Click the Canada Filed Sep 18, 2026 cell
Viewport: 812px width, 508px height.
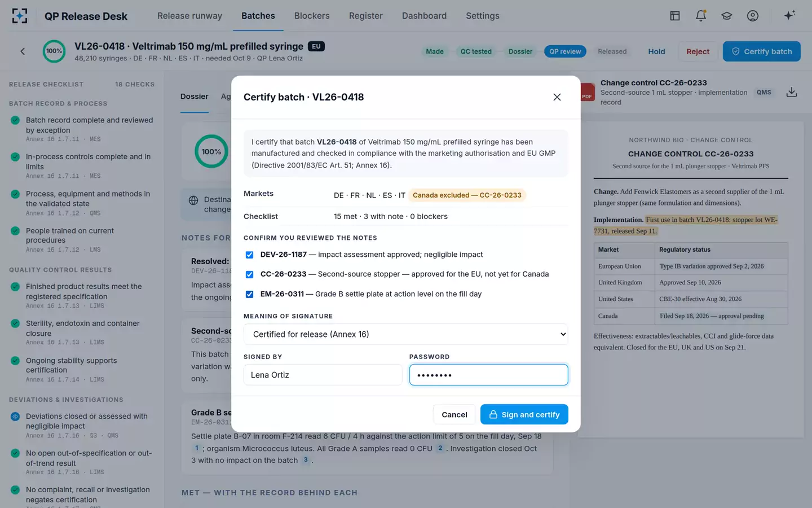pos(721,316)
